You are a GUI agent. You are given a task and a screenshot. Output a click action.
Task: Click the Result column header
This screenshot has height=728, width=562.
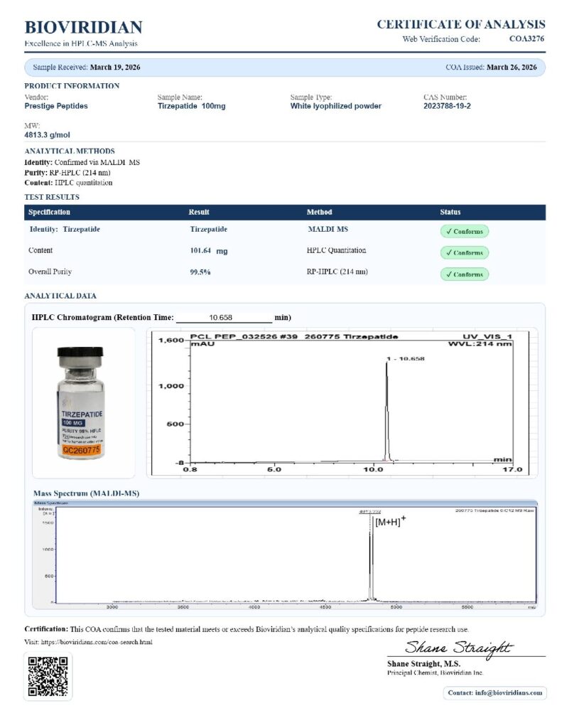[x=199, y=212]
